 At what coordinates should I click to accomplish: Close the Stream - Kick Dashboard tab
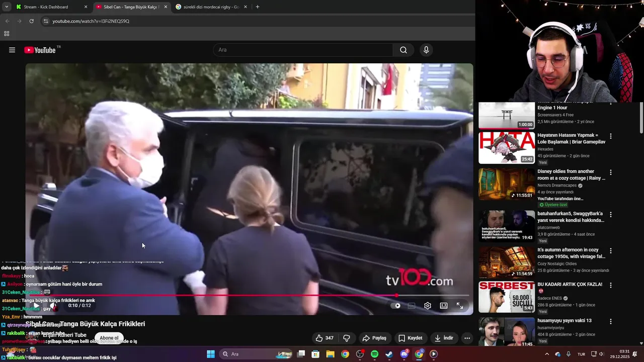pyautogui.click(x=86, y=7)
